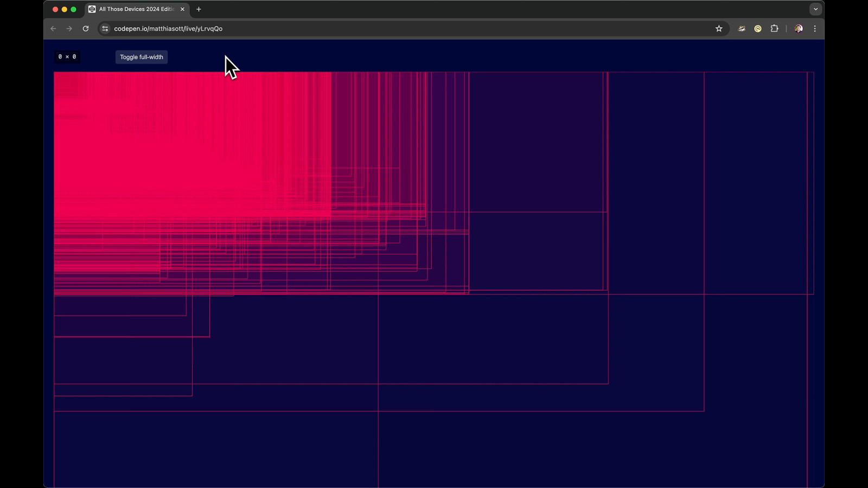Click the 0 × 0 size readout
This screenshot has height=488, width=868.
[x=67, y=57]
